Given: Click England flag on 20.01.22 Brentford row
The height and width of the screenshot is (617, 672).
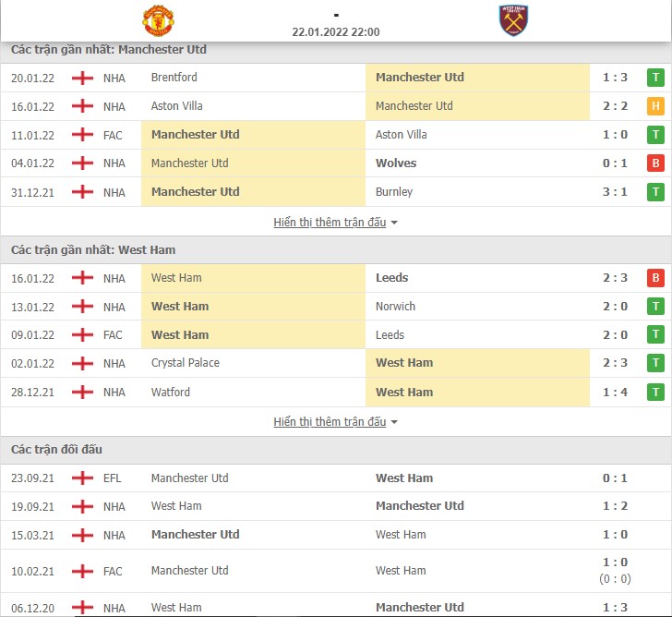Looking at the screenshot, I should (82, 78).
